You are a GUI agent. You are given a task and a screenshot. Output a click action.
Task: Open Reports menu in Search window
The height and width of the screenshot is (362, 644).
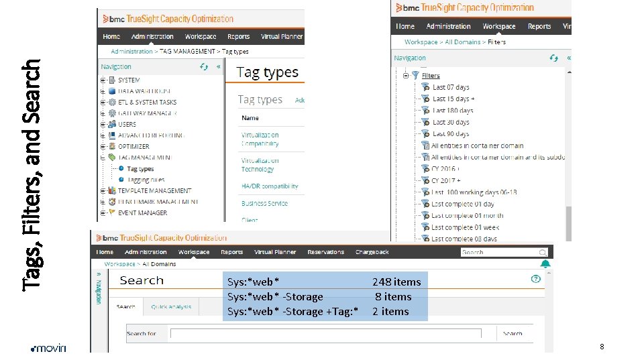[231, 252]
